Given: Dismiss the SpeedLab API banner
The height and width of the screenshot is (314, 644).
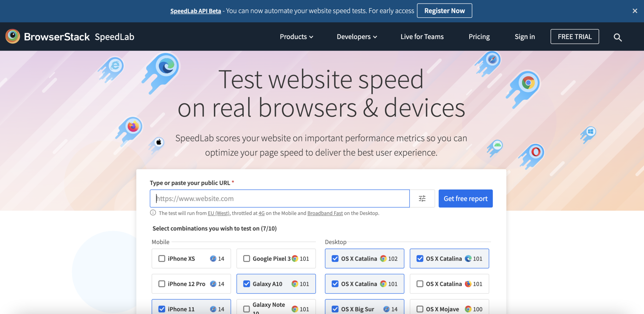Looking at the screenshot, I should pos(635,11).
